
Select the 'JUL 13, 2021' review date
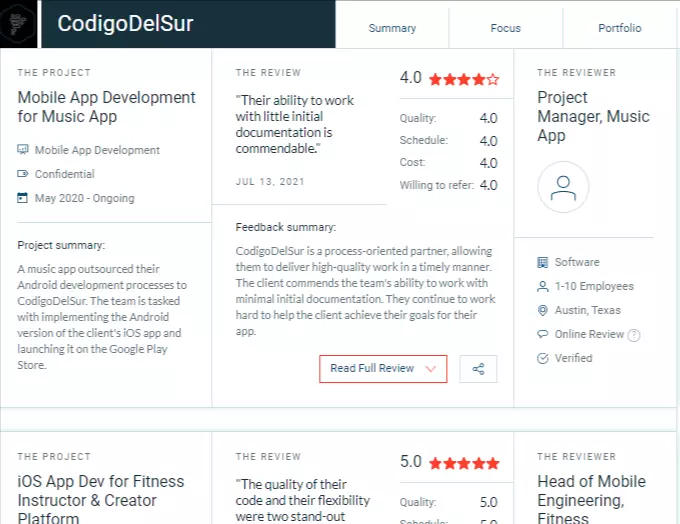pyautogui.click(x=270, y=182)
